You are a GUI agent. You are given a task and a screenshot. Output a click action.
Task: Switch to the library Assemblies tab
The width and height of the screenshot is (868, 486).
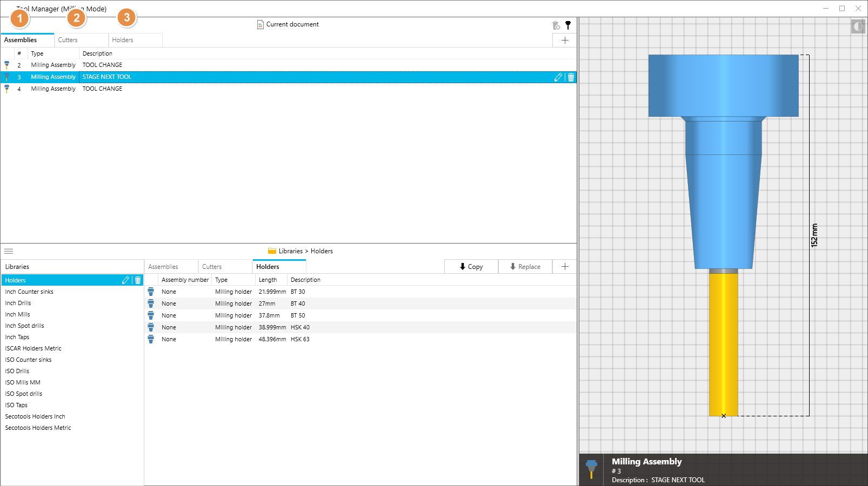(x=163, y=267)
